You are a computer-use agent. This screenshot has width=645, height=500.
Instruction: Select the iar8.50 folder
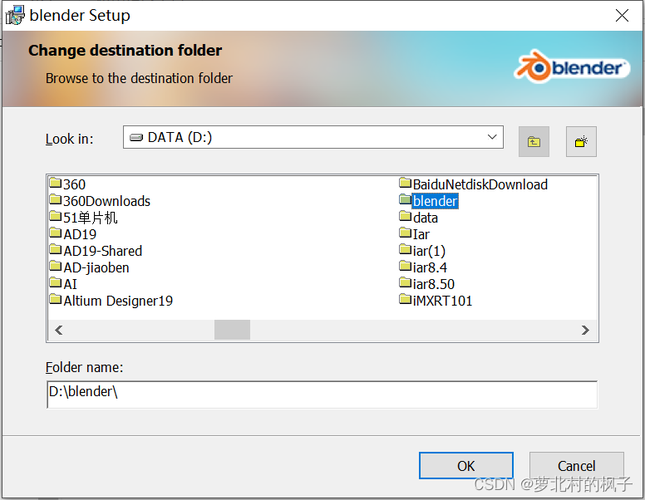(x=427, y=284)
